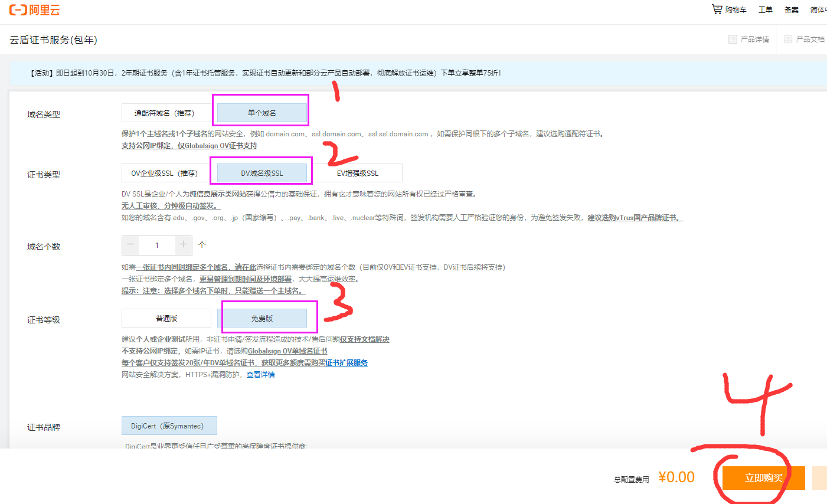Viewport: 827px width, 504px height.
Task: Click the 【活动】 promotion banner text
Action: click(x=265, y=73)
